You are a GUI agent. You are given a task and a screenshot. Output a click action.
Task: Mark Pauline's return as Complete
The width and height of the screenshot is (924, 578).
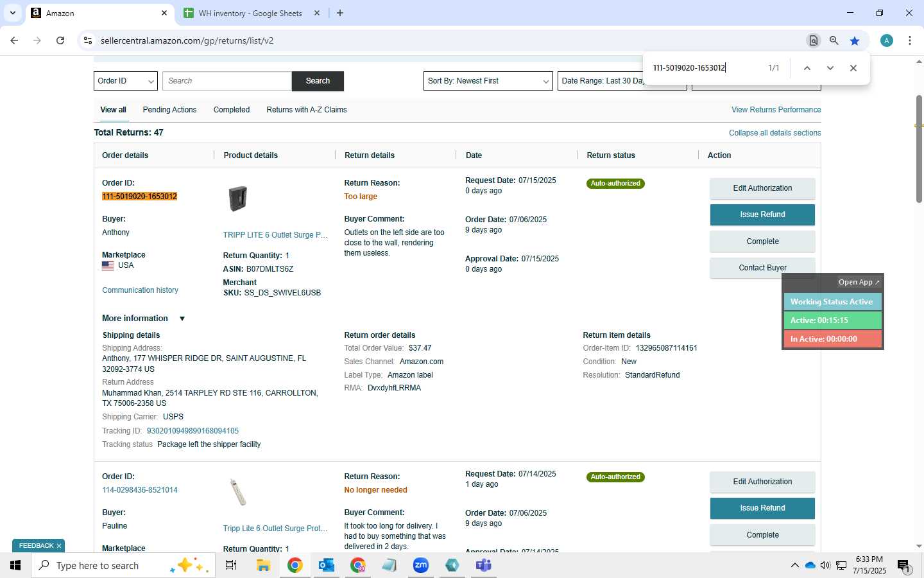click(762, 535)
